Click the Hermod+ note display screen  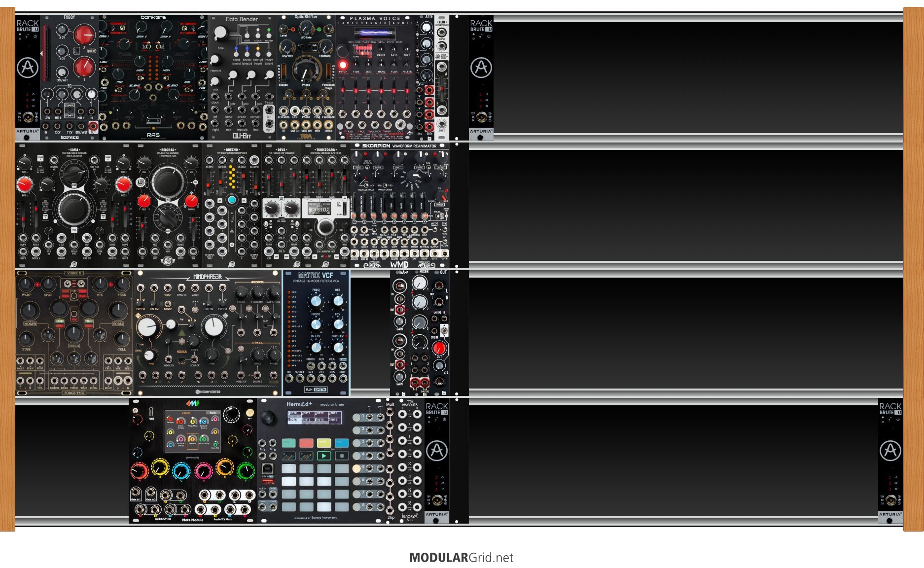(315, 417)
